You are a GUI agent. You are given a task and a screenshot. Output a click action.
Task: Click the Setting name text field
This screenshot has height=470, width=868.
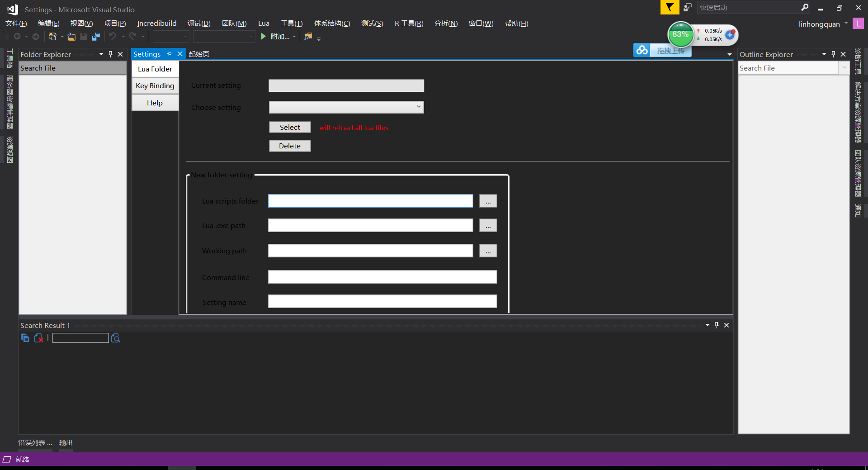tap(382, 302)
